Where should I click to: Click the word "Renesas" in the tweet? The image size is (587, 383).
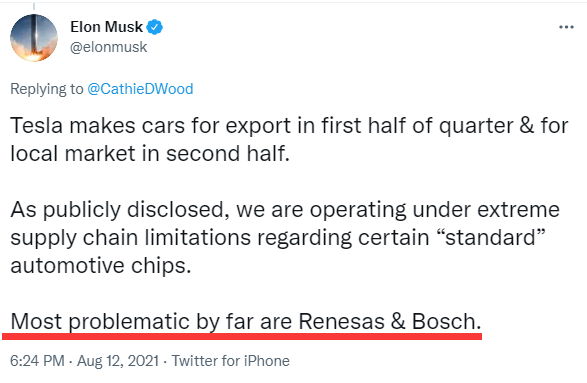pos(341,321)
